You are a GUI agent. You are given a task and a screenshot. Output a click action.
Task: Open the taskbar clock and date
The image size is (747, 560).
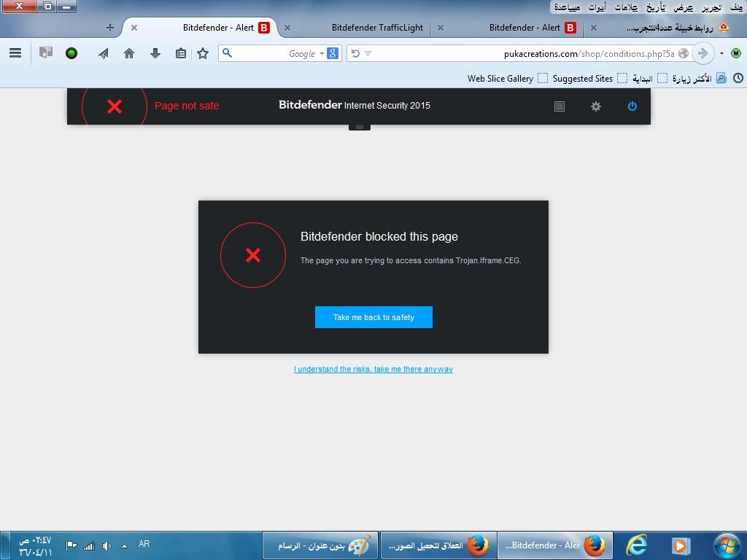35,545
